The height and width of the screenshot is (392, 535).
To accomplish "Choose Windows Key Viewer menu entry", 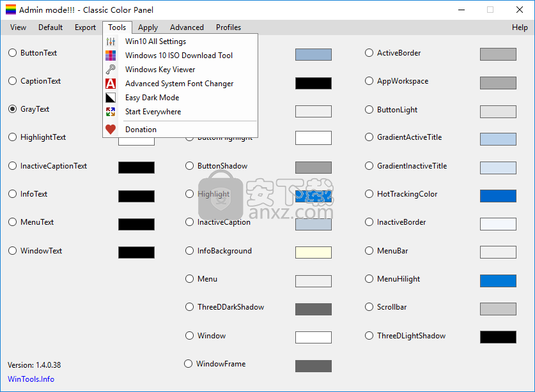I will point(180,70).
